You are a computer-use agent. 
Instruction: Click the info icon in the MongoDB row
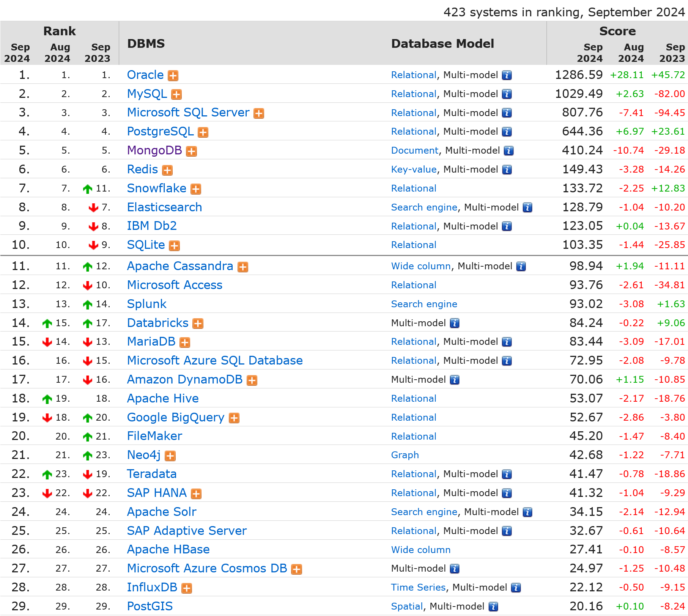coord(509,151)
